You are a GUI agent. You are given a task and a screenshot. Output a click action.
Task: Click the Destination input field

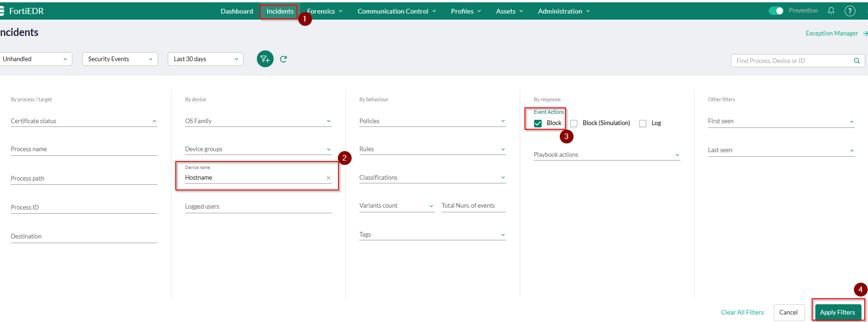pos(84,236)
